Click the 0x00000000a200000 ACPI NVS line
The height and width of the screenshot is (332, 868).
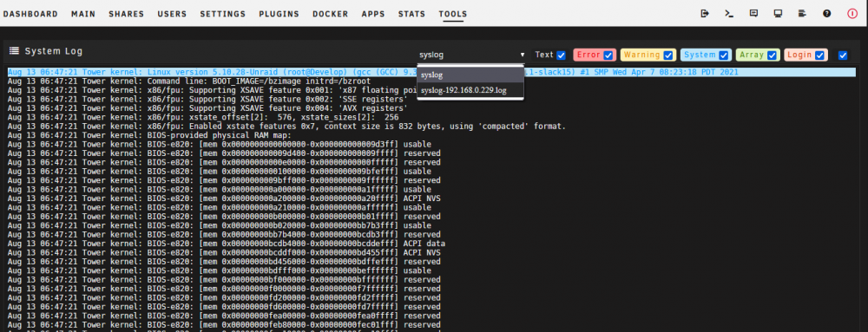(x=224, y=199)
